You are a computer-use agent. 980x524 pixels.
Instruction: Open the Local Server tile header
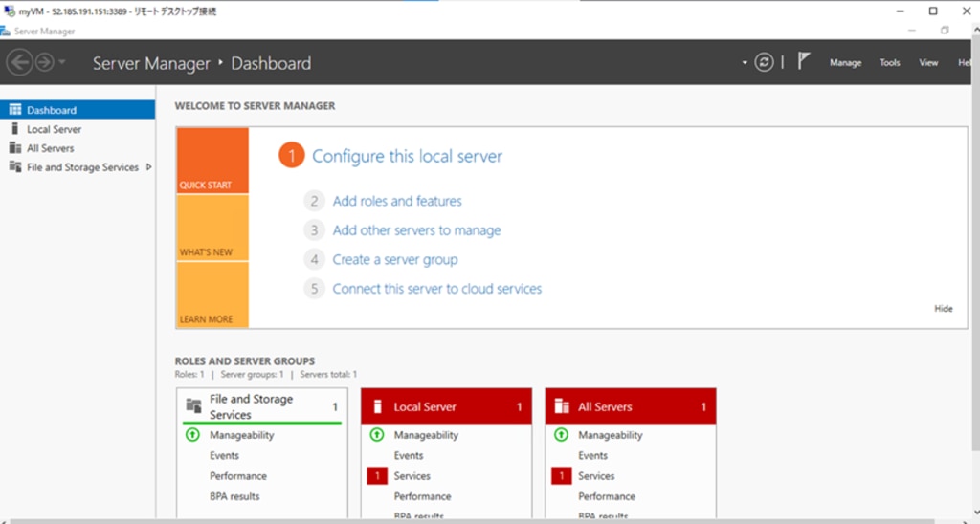[x=446, y=406]
